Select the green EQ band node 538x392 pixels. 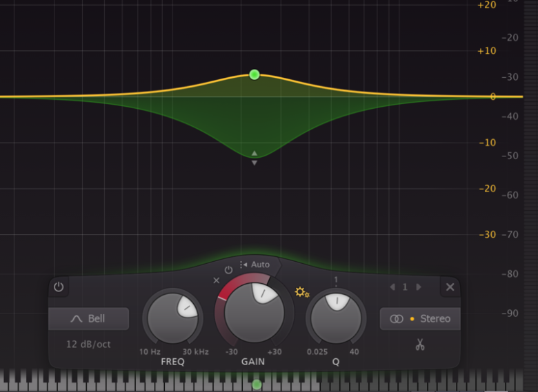tap(255, 74)
